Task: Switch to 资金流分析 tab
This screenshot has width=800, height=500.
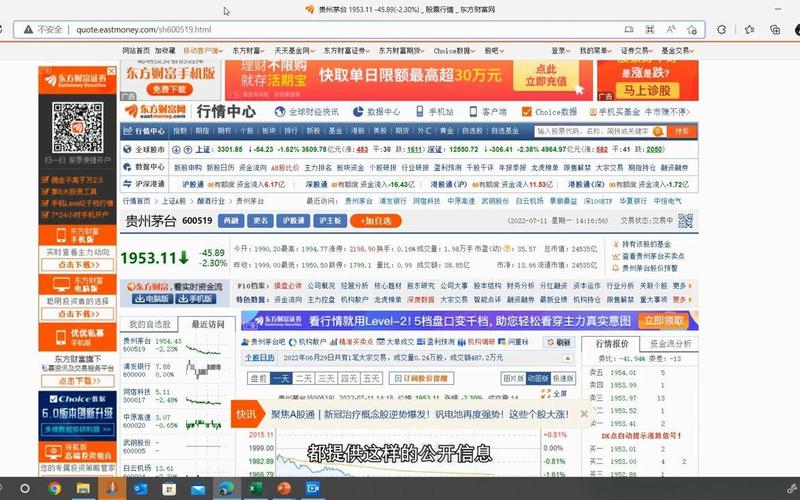Action: pos(670,344)
